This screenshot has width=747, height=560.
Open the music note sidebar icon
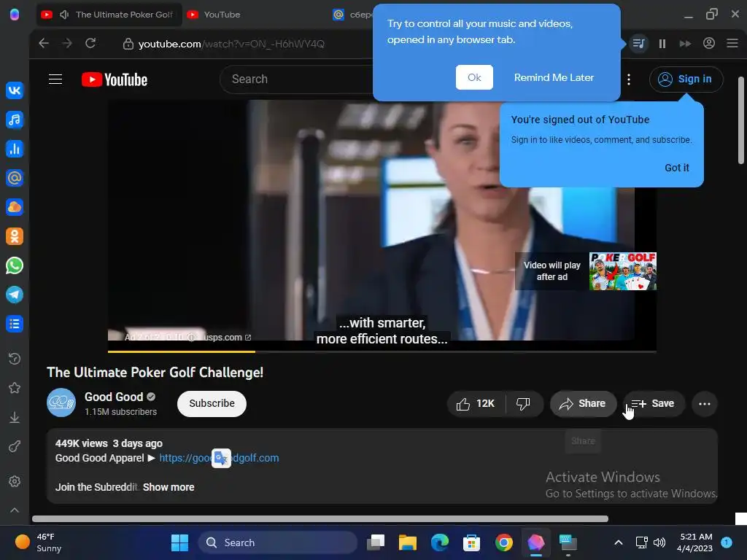[x=15, y=120]
